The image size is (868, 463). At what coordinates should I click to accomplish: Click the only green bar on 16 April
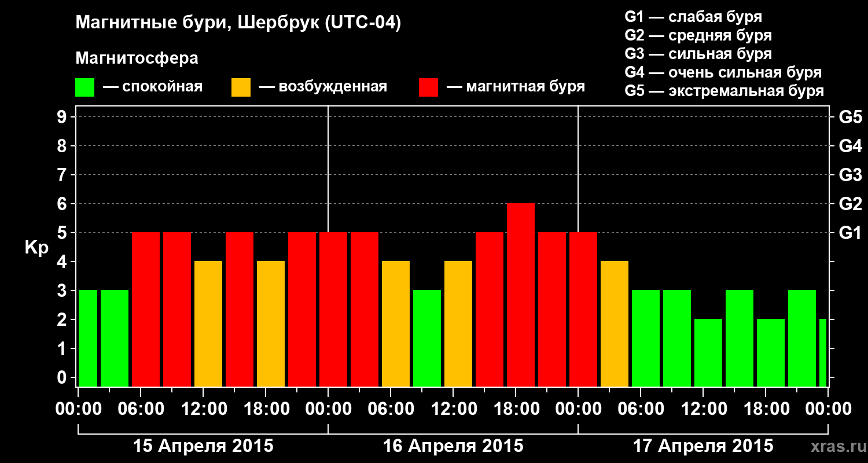[x=427, y=339]
